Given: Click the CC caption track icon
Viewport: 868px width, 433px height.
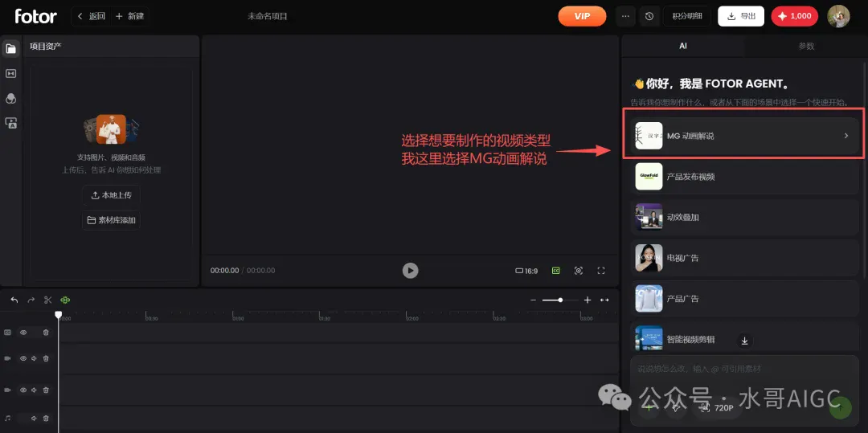Looking at the screenshot, I should [8, 333].
